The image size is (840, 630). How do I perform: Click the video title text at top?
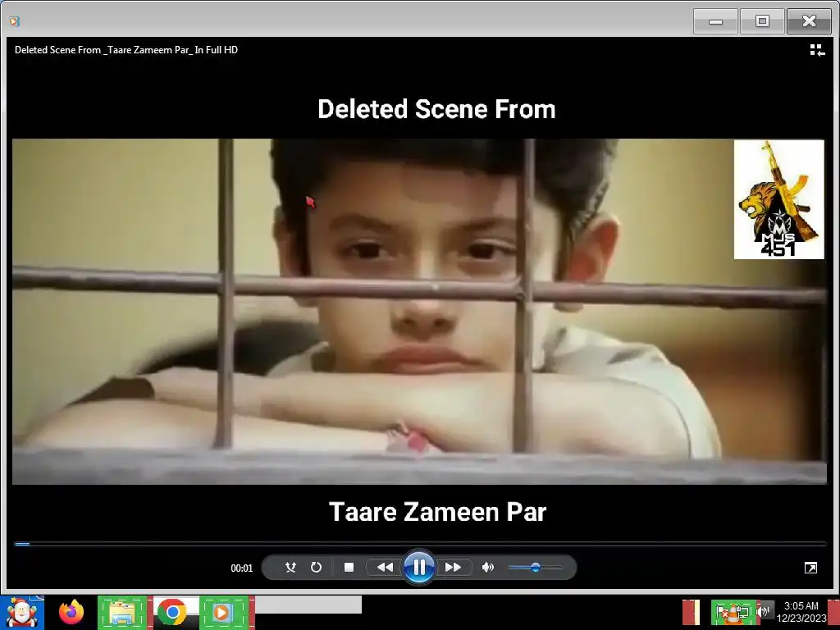click(126, 50)
